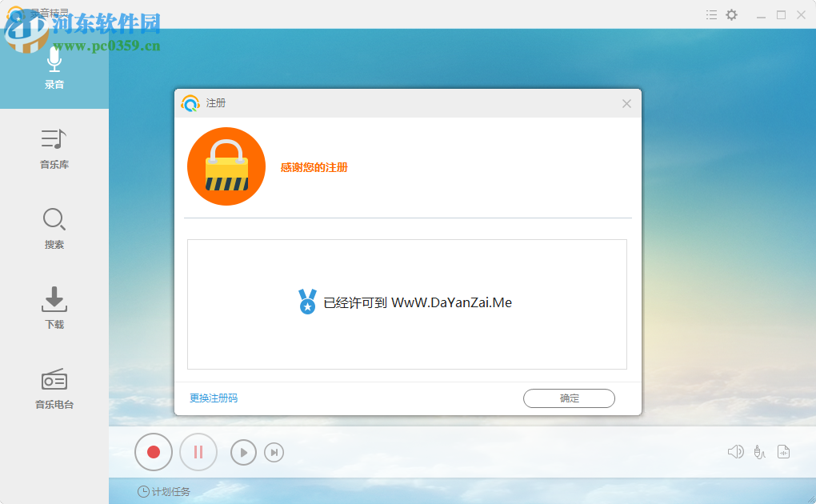Select the audio input source plug icon
The height and width of the screenshot is (504, 816).
tap(759, 451)
